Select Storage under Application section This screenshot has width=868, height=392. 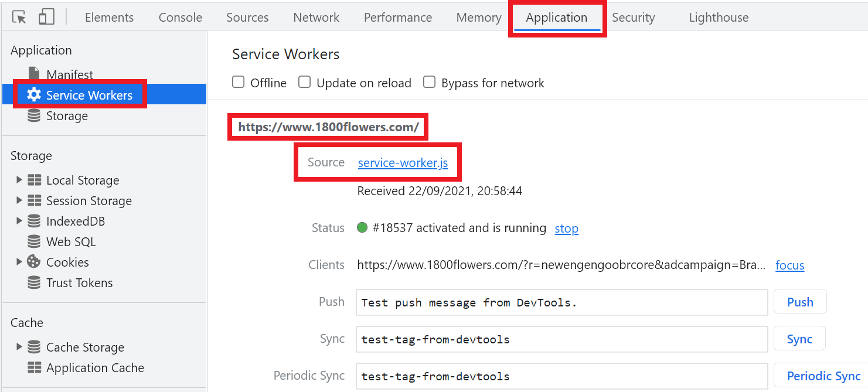pos(67,115)
